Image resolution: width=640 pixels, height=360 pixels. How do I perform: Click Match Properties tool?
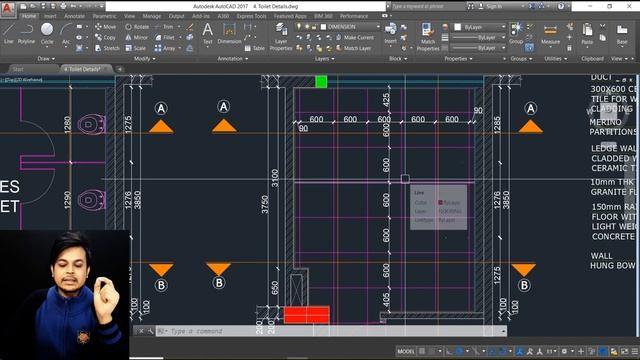click(428, 37)
